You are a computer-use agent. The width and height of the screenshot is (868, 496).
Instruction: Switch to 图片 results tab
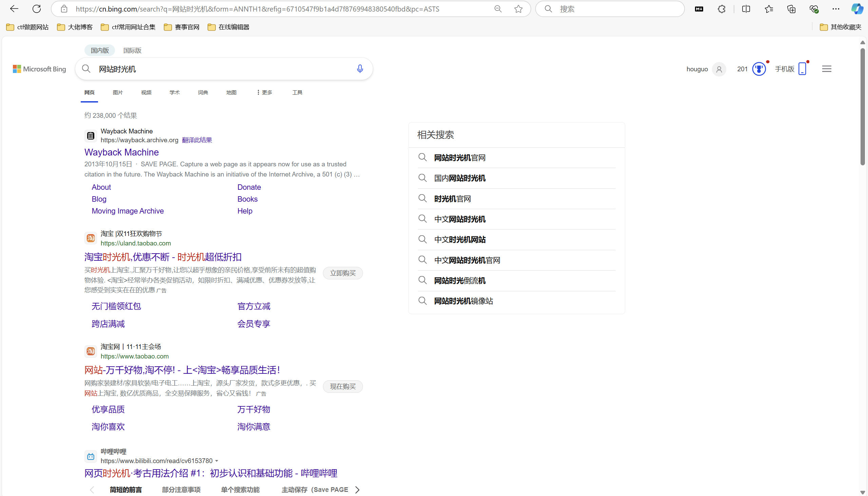pos(118,92)
